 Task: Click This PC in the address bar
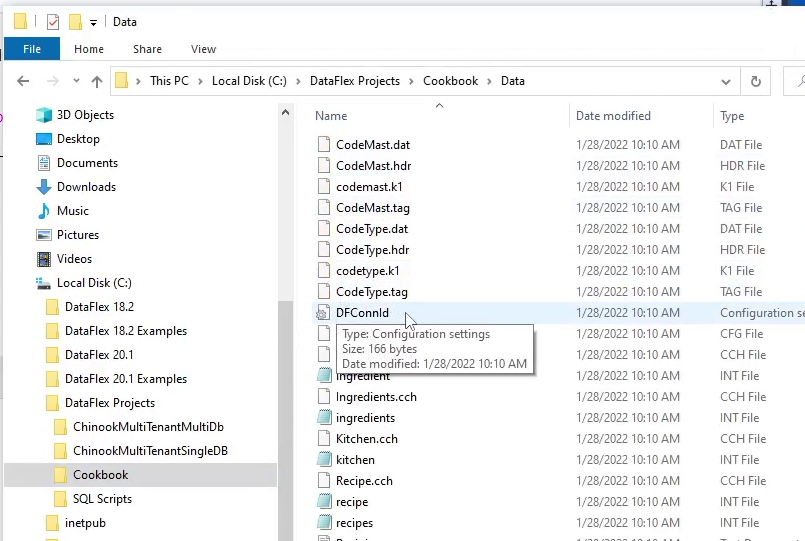(x=169, y=81)
